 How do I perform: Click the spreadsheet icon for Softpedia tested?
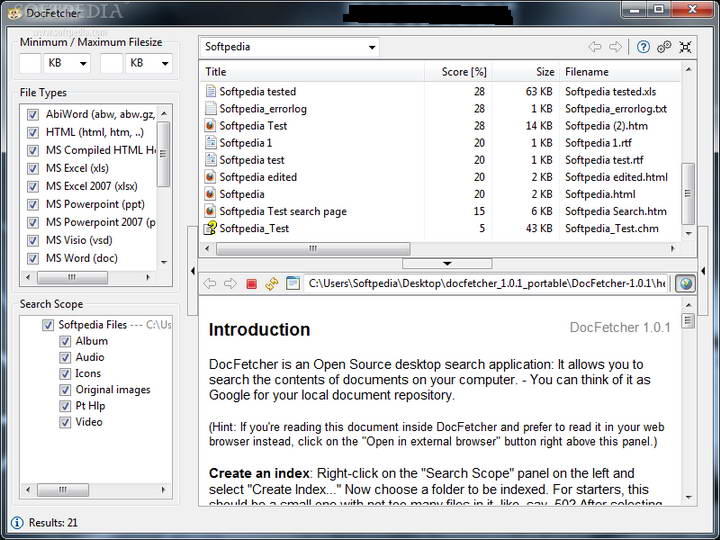(210, 91)
